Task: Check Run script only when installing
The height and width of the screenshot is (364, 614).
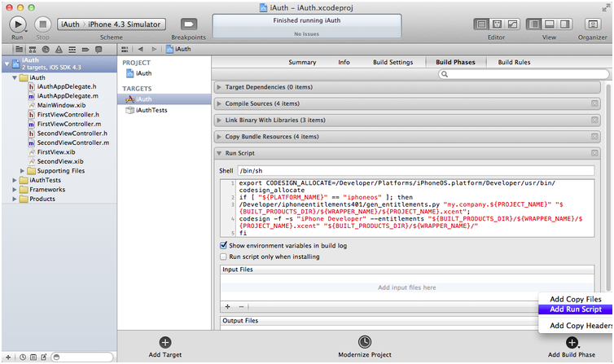Action: tap(223, 257)
